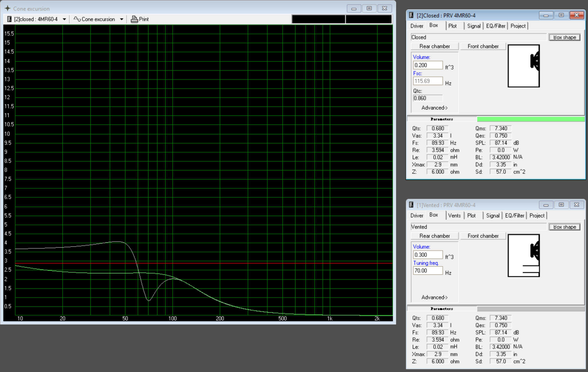The width and height of the screenshot is (588, 372).
Task: Select Front chamber in the Closed window
Action: (483, 46)
